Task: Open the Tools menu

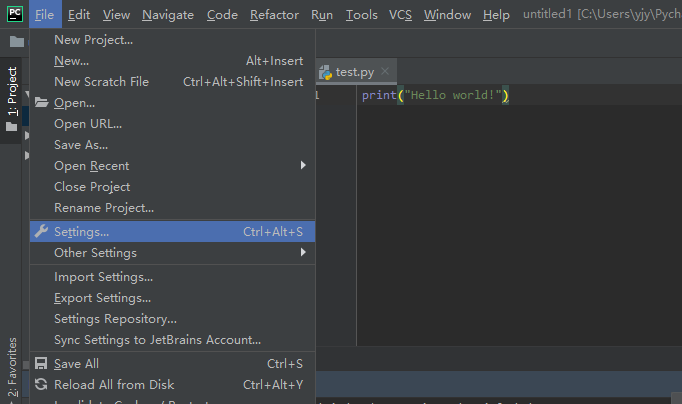Action: coord(361,15)
